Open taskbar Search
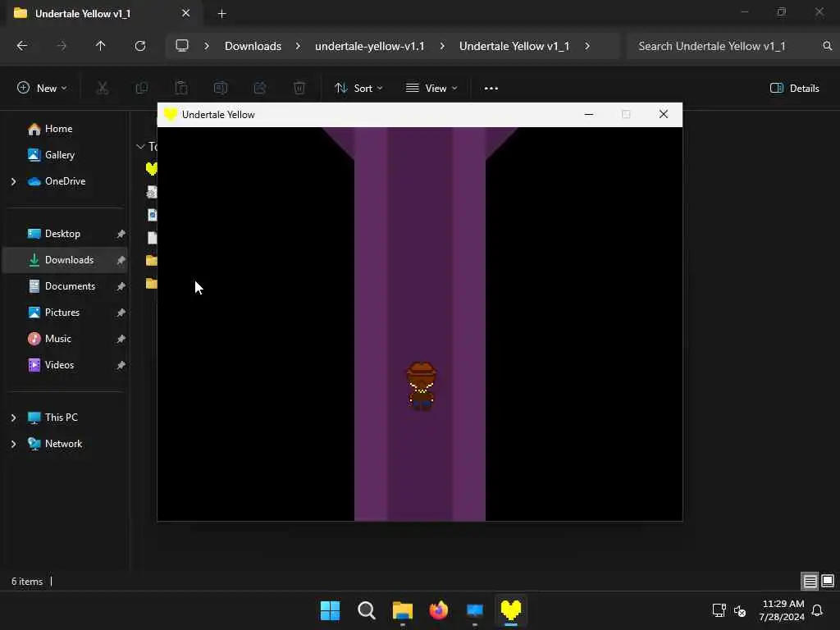 pos(367,610)
